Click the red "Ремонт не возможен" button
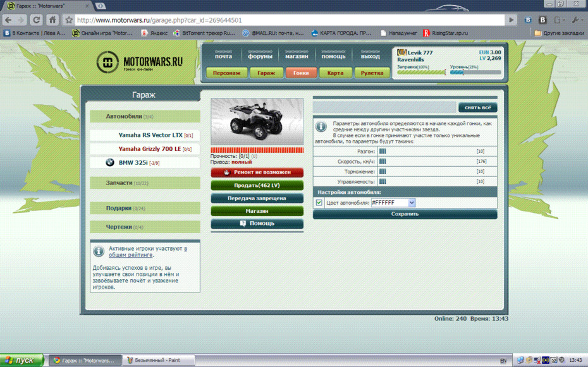Screen dimensions: 588x367 (257, 172)
